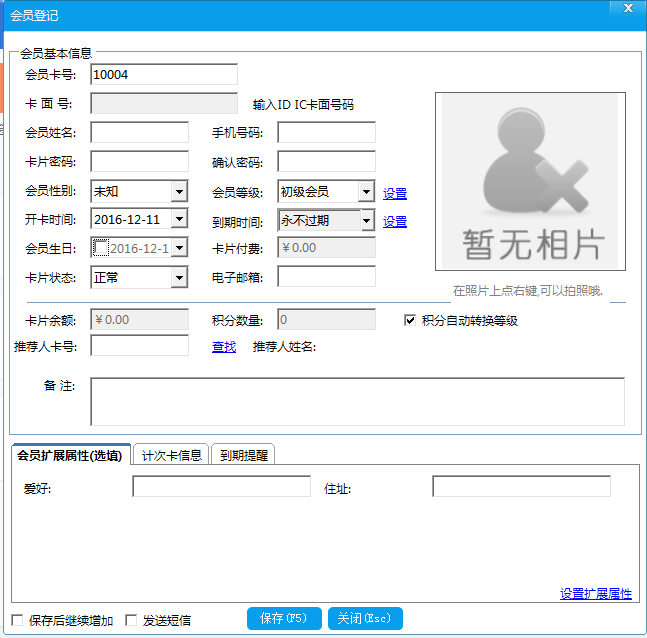Enable the 会员生日 date checkbox

point(100,248)
